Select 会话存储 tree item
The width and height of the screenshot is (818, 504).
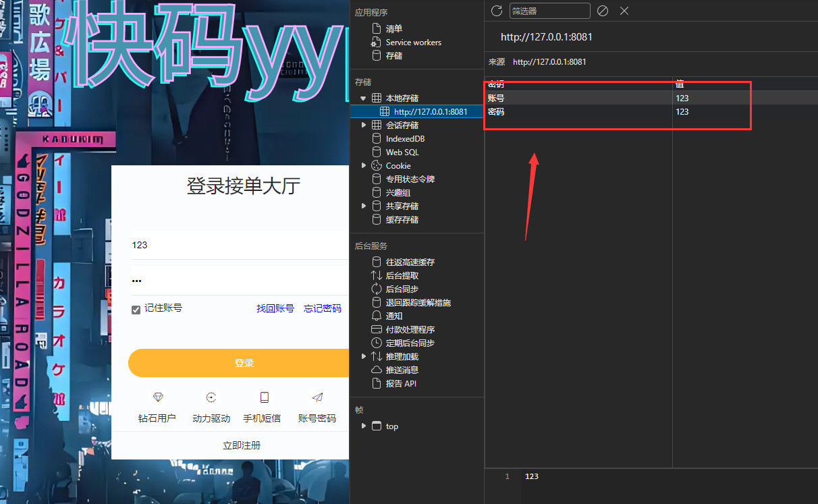tap(402, 125)
